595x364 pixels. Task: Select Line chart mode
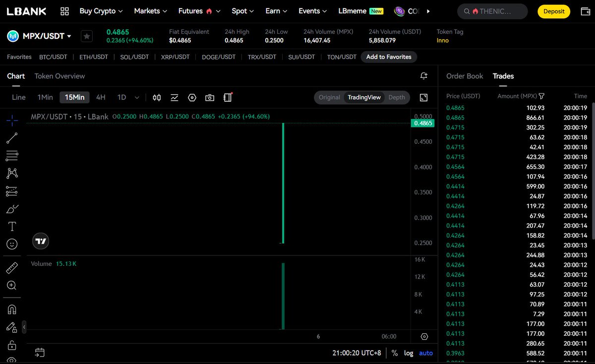19,97
